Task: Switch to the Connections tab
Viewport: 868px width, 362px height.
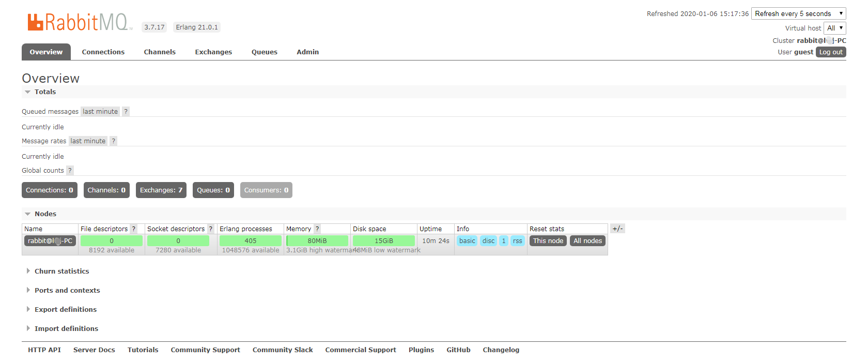Action: (x=103, y=52)
